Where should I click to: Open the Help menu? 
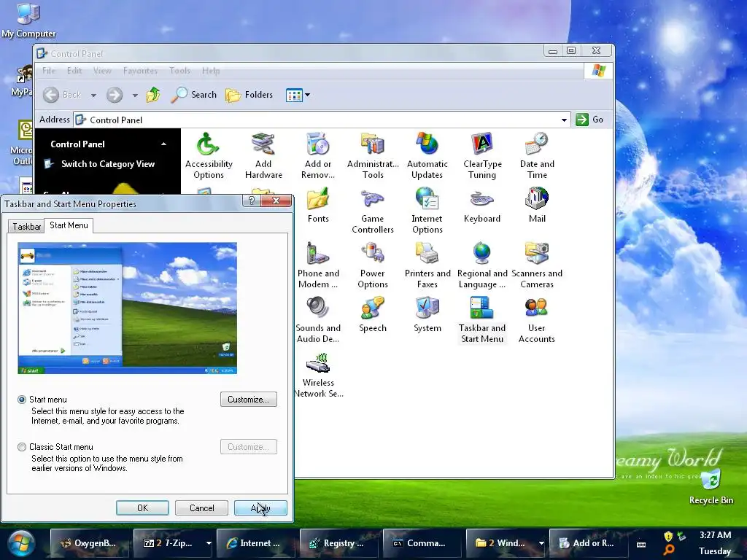[211, 71]
